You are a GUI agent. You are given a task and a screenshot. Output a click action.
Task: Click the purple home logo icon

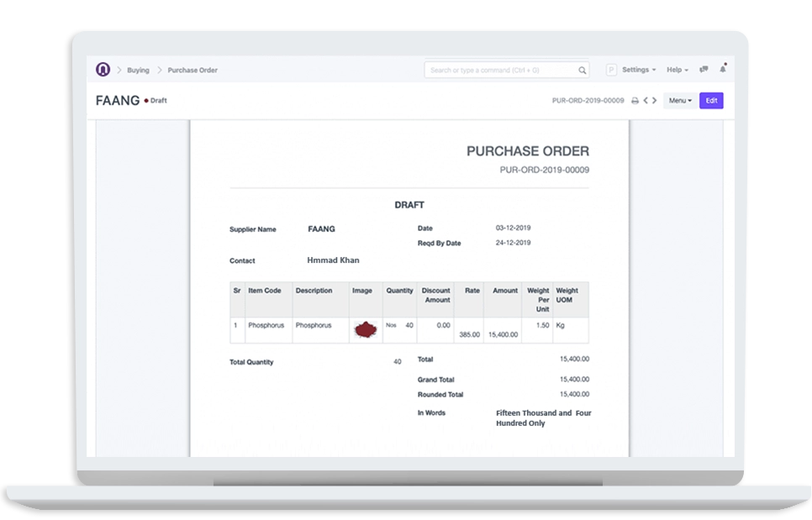pos(103,70)
